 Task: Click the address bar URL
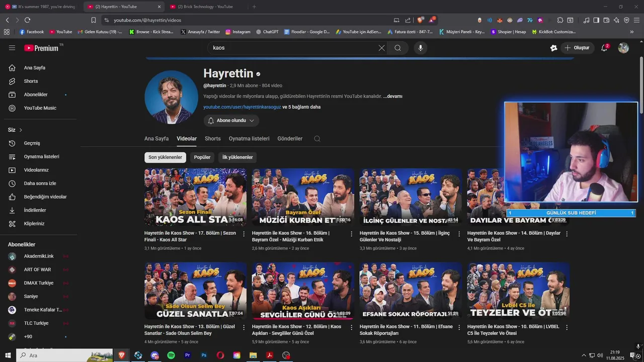click(x=147, y=20)
